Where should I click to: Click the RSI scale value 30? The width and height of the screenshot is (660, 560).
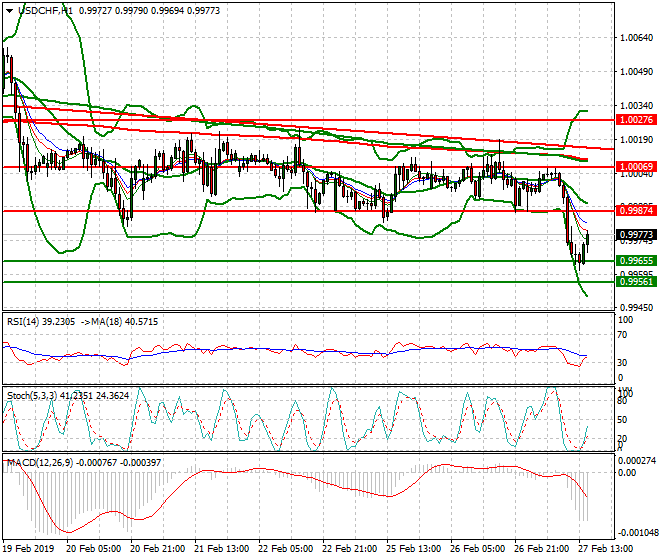[x=622, y=363]
